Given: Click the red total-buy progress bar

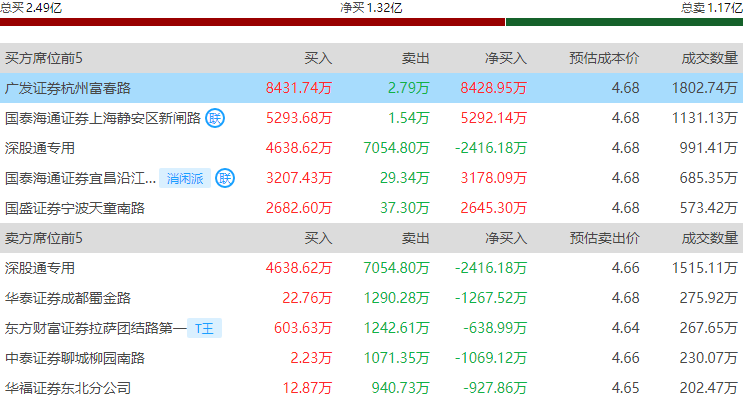Looking at the screenshot, I should pyautogui.click(x=253, y=22).
